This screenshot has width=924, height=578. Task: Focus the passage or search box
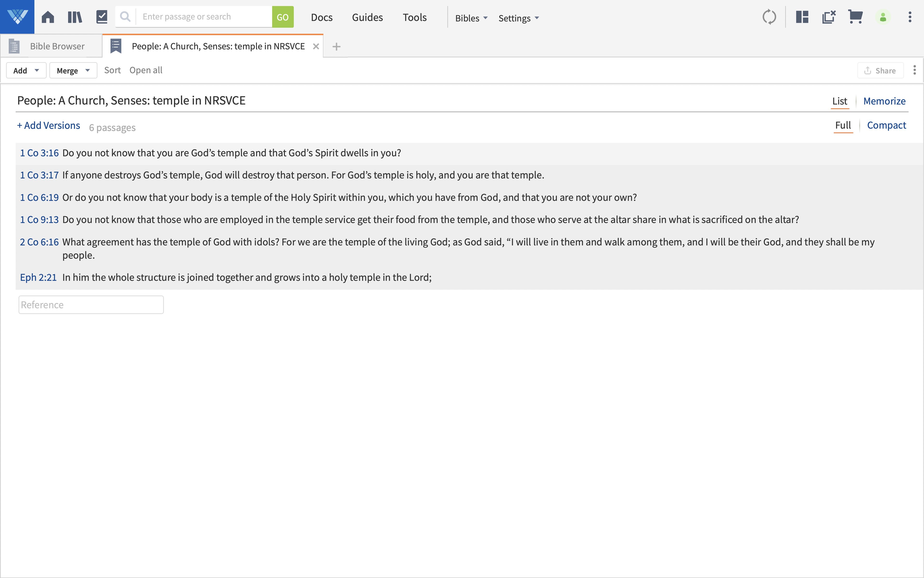pos(204,17)
